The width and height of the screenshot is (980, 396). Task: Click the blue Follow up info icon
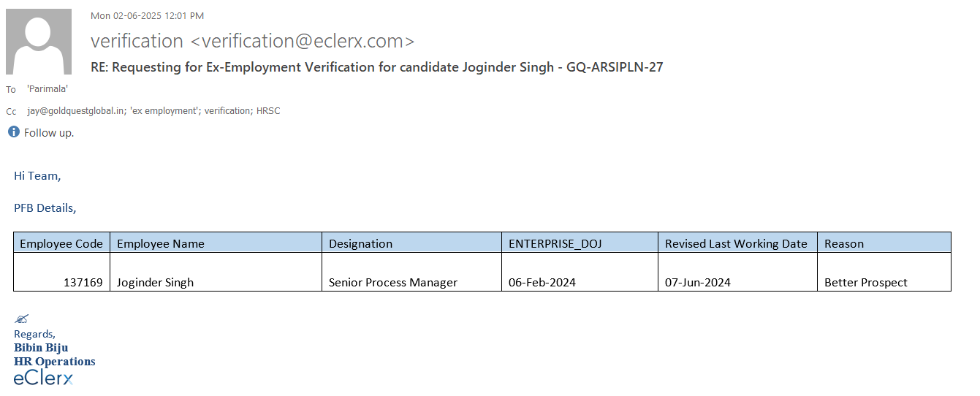tap(14, 132)
